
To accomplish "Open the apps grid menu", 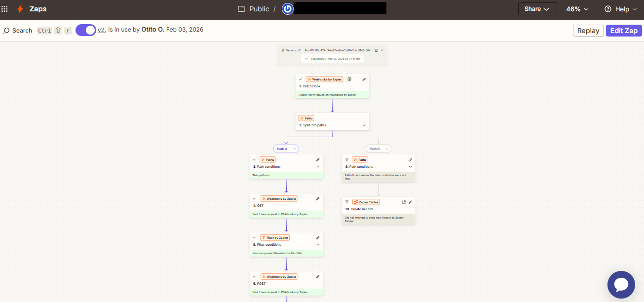I will pyautogui.click(x=5, y=9).
